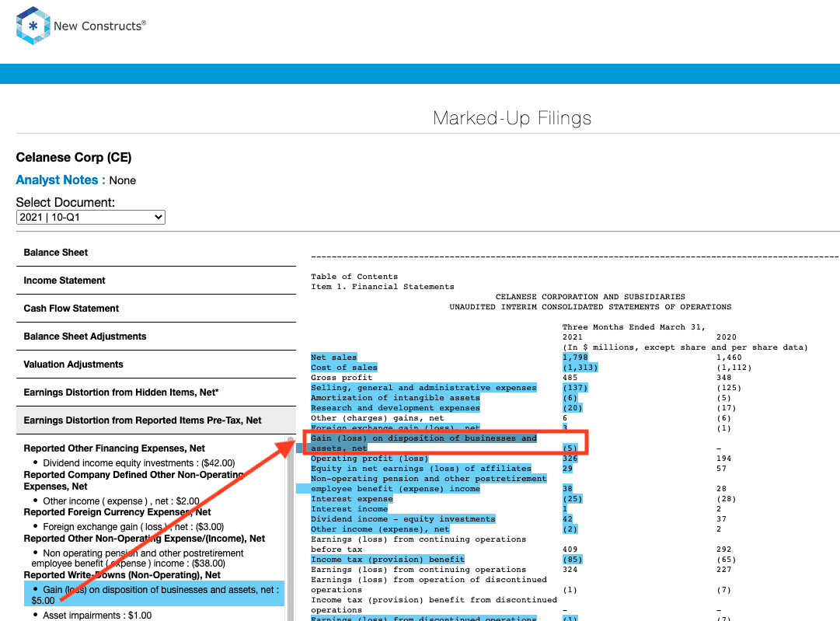Viewport: 840px width, 621px height.
Task: Open the Balance Sheet Adjustments section
Action: click(156, 336)
